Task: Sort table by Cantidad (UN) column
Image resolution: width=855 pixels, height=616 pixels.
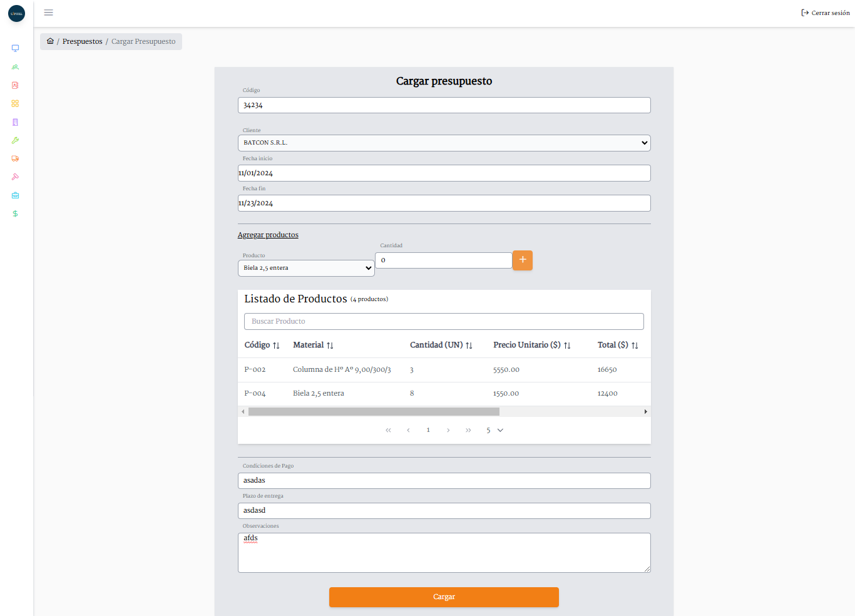Action: tap(441, 345)
